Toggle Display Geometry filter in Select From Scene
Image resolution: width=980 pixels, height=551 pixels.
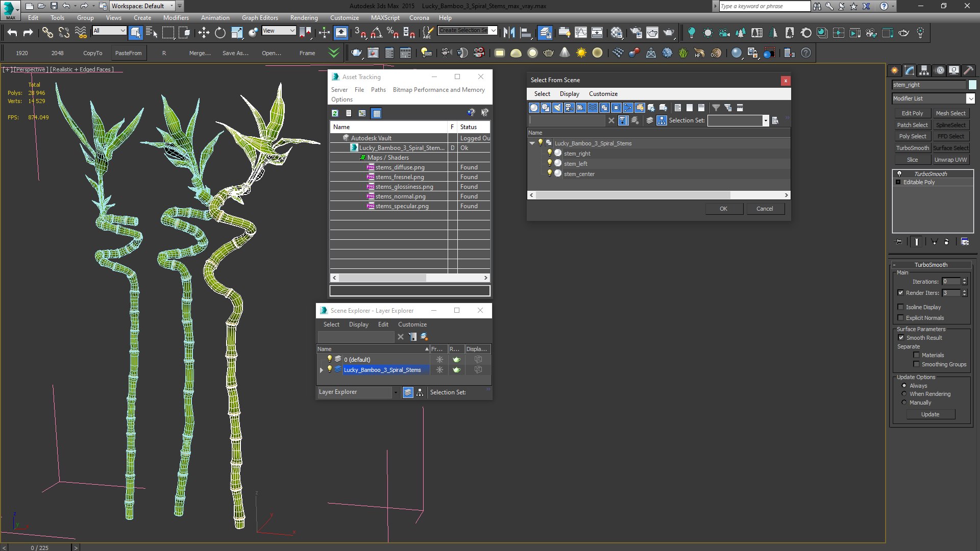click(x=534, y=108)
